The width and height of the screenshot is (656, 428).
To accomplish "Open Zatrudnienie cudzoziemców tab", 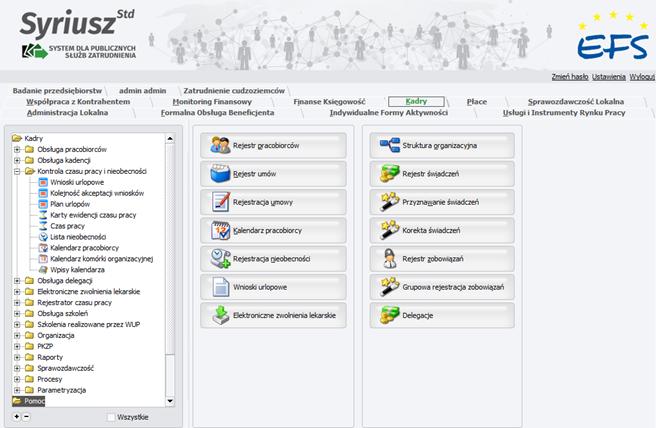I will (x=234, y=91).
